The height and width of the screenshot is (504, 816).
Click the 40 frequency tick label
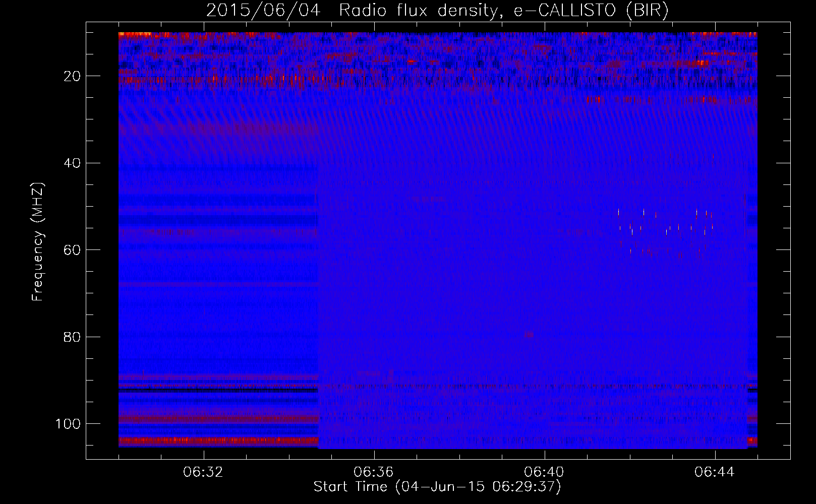[72, 163]
